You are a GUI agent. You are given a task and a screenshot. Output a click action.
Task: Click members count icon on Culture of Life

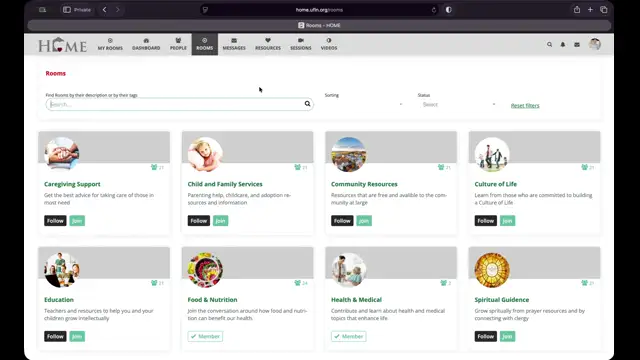pos(584,167)
